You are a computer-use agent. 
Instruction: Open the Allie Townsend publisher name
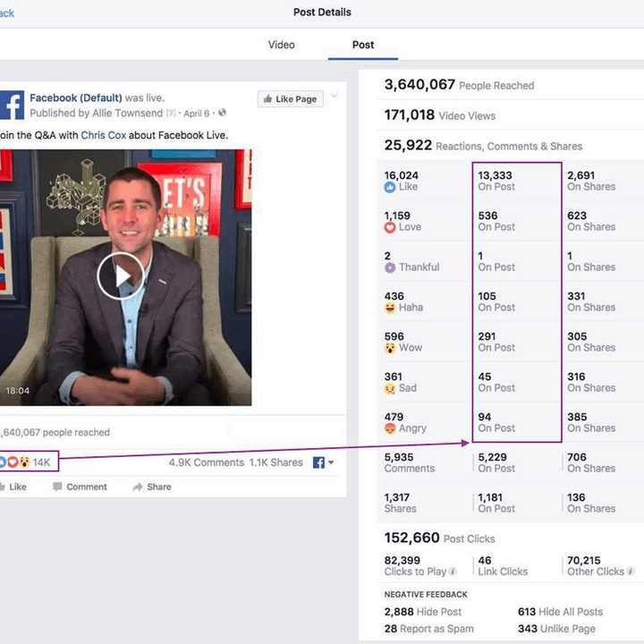click(x=128, y=113)
